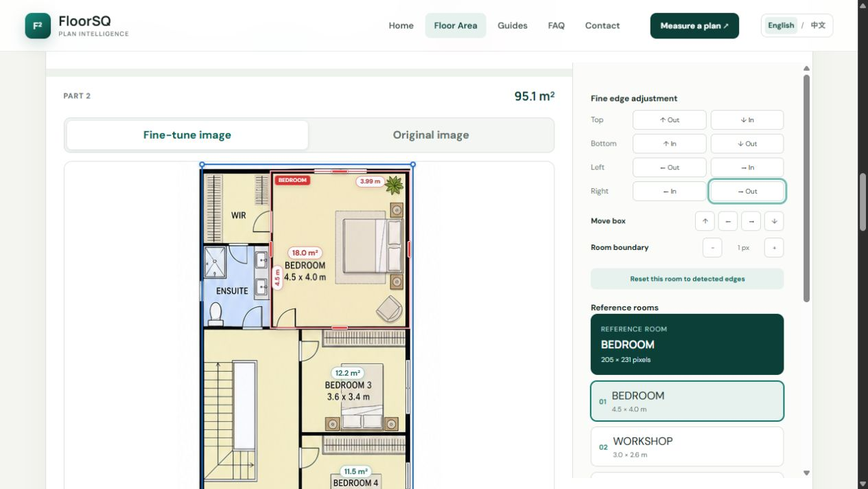Open the Measure a plan button
Viewport: 868px width, 489px height.
[694, 25]
